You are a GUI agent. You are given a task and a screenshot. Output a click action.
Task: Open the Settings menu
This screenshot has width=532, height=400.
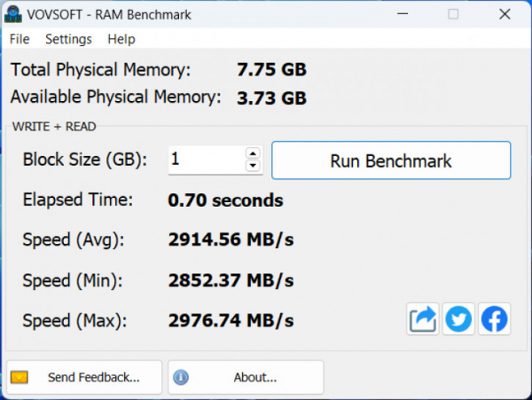tap(68, 39)
